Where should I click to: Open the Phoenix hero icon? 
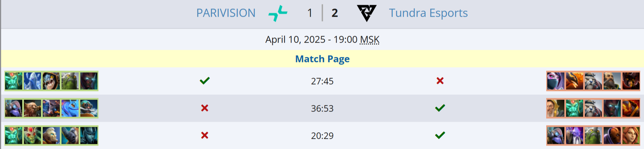575,81
